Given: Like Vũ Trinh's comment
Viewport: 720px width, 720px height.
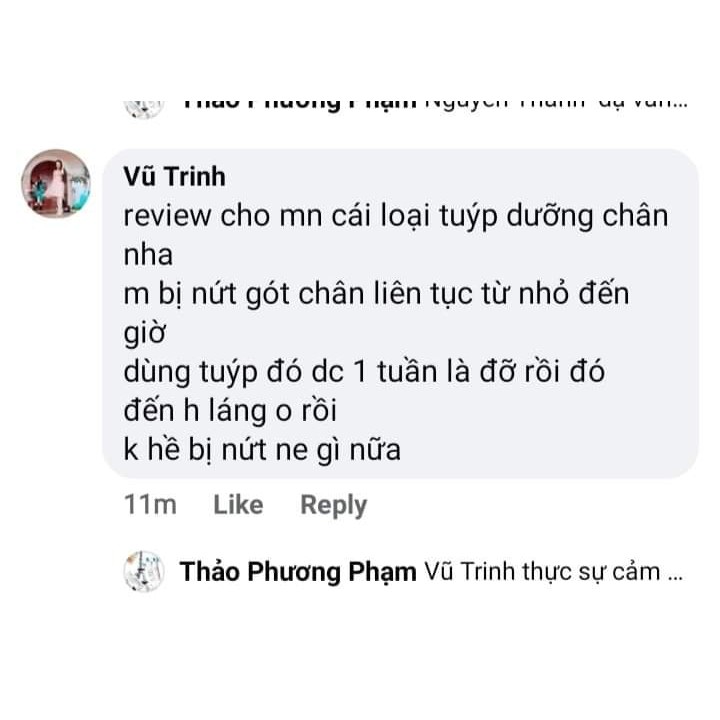Looking at the screenshot, I should pyautogui.click(x=238, y=505).
